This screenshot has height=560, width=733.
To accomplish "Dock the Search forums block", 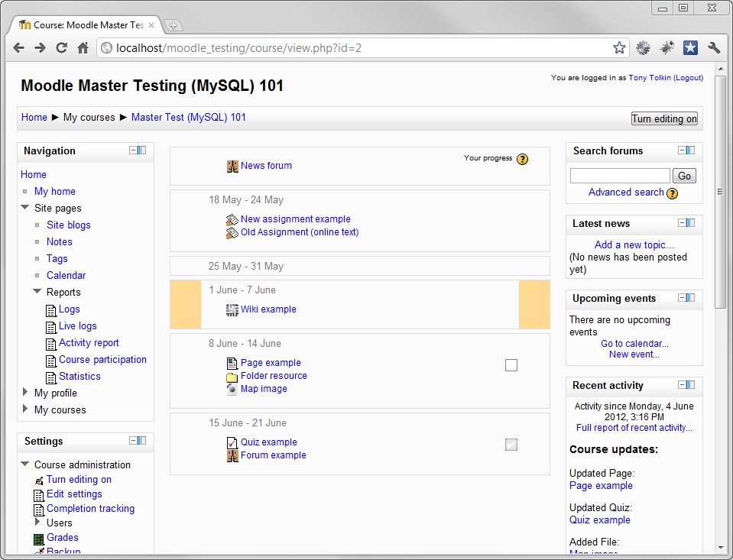I will click(691, 150).
